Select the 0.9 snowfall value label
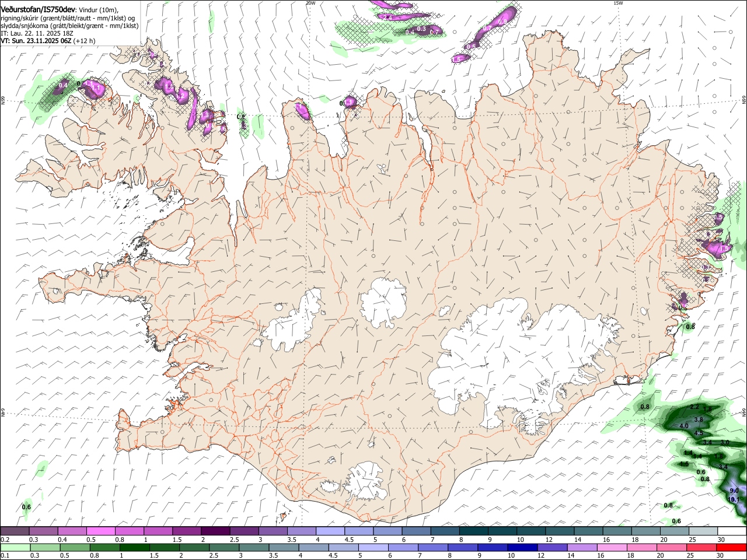 tap(502, 22)
